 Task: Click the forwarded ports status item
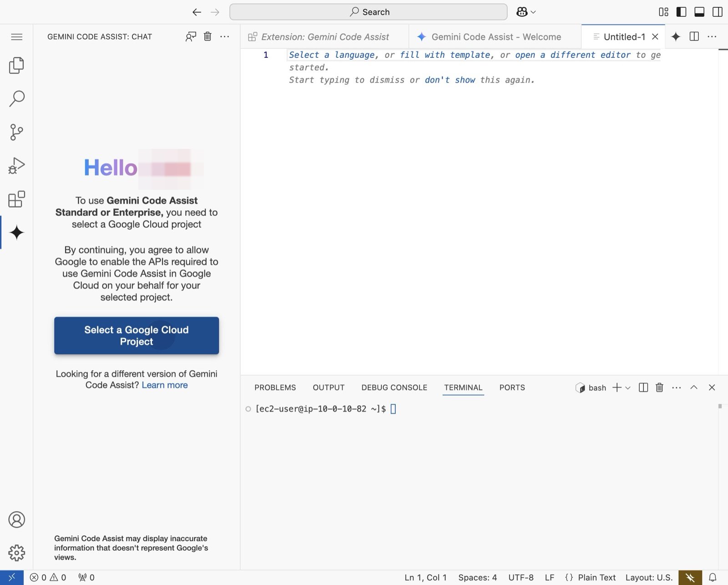tap(86, 577)
